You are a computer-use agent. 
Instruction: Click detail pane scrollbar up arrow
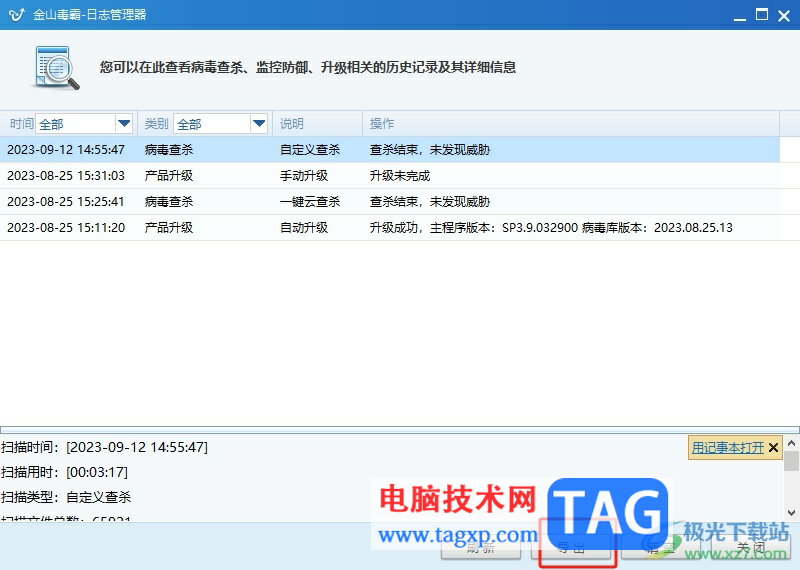(791, 443)
